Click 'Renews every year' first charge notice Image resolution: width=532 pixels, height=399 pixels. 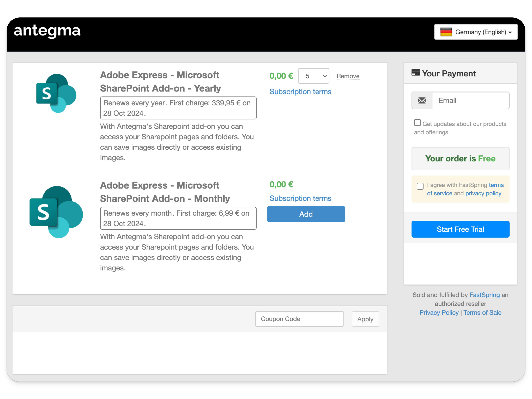[178, 108]
